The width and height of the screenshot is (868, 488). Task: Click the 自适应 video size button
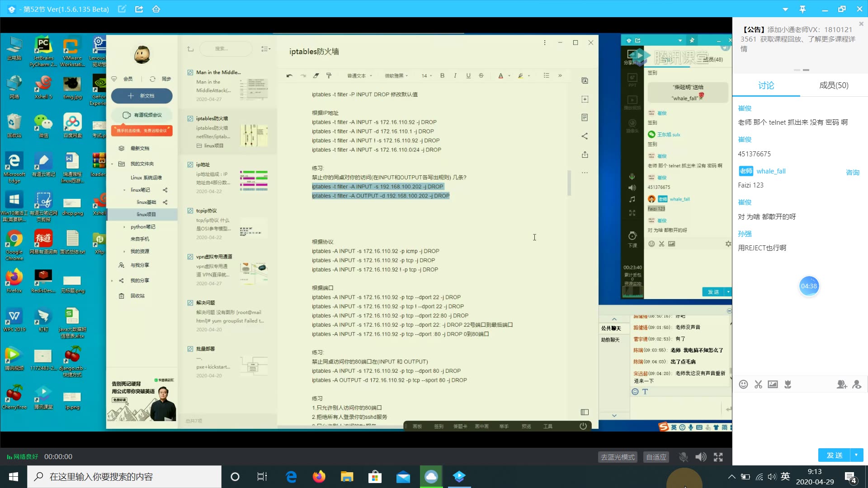656,457
